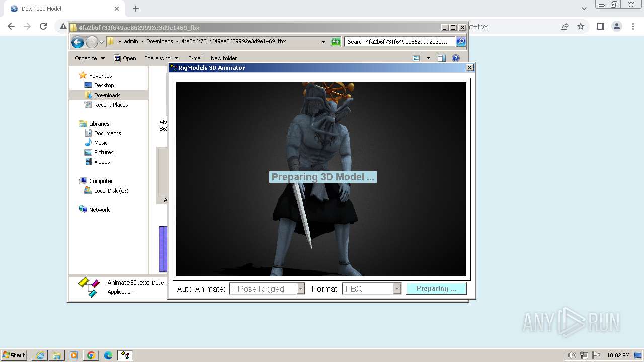Reload the browser page
644x362 pixels.
tap(43, 26)
